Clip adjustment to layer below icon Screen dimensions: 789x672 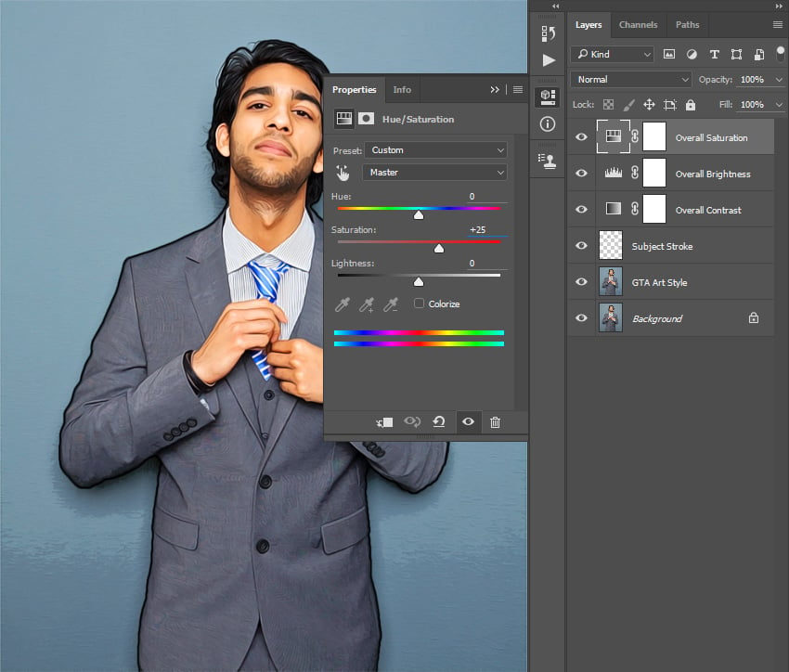point(385,422)
